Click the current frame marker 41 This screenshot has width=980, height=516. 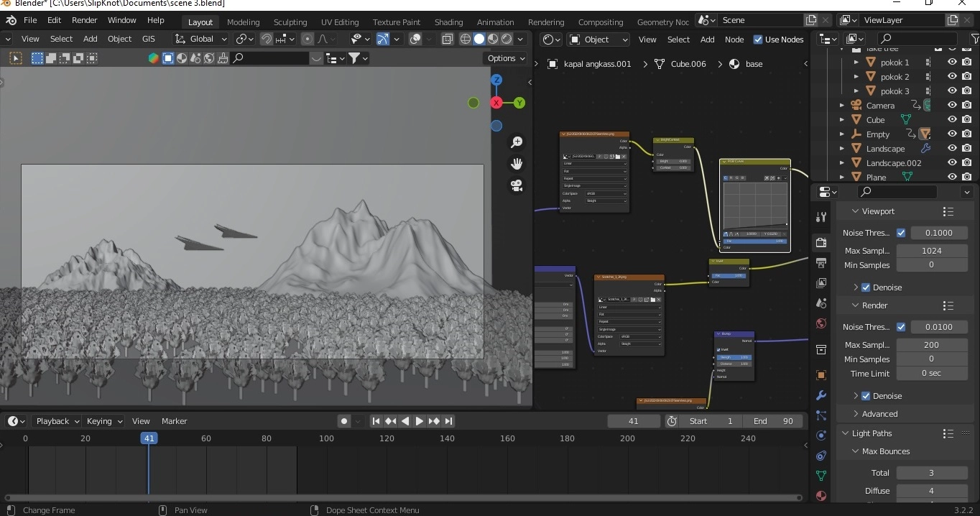[149, 438]
